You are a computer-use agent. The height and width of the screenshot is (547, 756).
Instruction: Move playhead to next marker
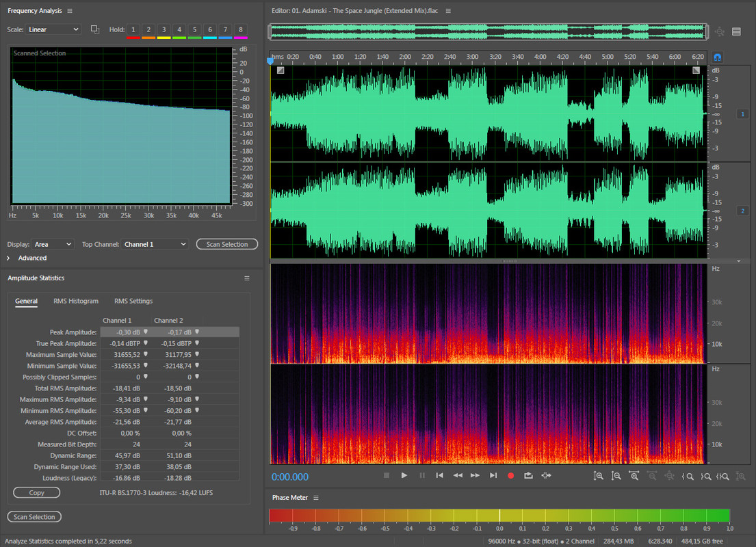click(x=493, y=475)
